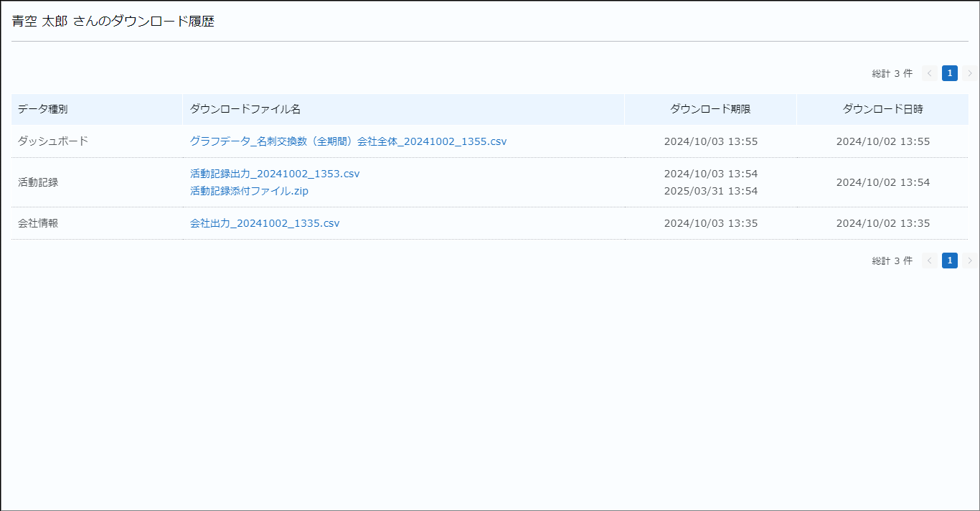Click the top 総計 3 件 total count
Image resolution: width=980 pixels, height=511 pixels.
click(x=892, y=73)
